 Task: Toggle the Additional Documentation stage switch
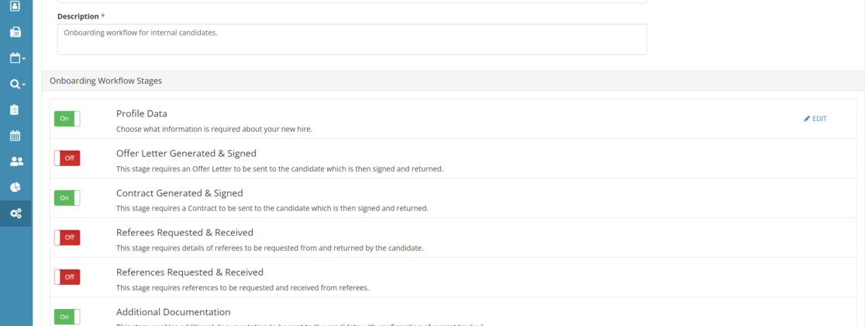point(67,316)
